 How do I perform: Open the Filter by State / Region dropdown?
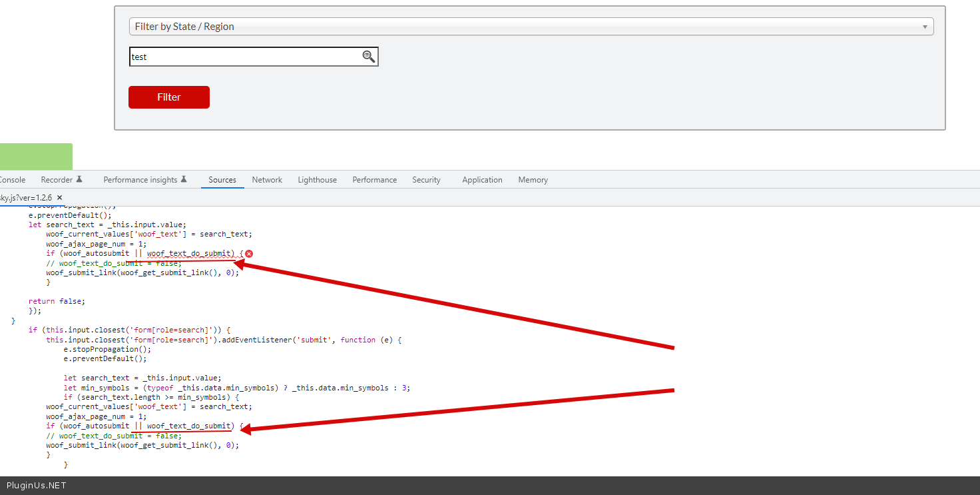click(531, 27)
